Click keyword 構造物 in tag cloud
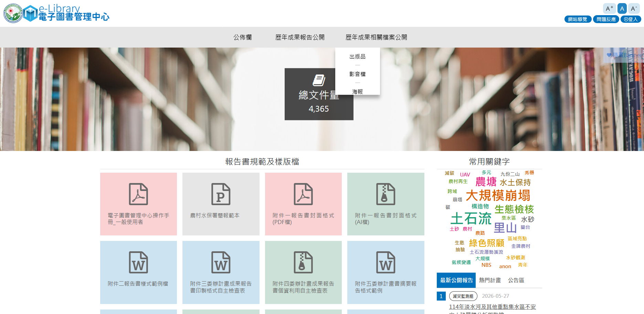This screenshot has height=314, width=644. [480, 206]
